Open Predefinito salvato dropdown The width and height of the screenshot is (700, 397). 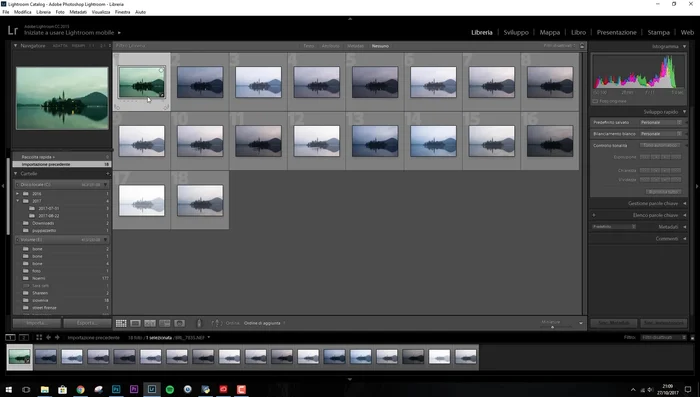coord(661,122)
